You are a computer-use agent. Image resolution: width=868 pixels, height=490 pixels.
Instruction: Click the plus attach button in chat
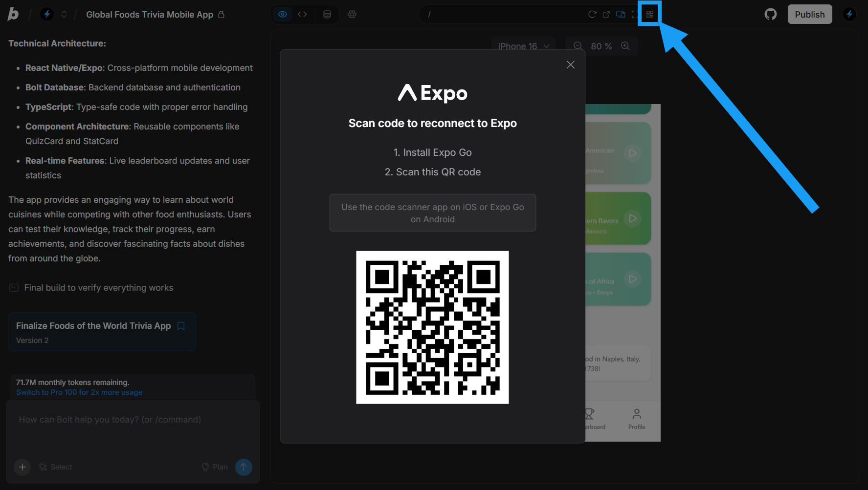(22, 467)
